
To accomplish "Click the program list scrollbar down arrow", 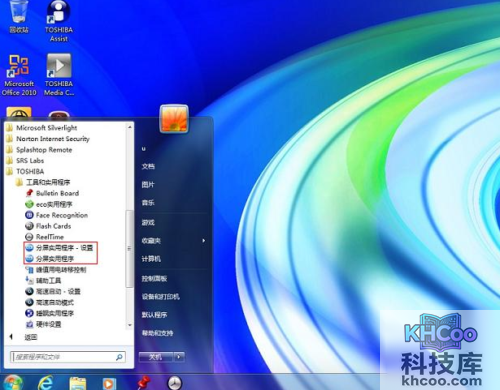I will tap(130, 325).
